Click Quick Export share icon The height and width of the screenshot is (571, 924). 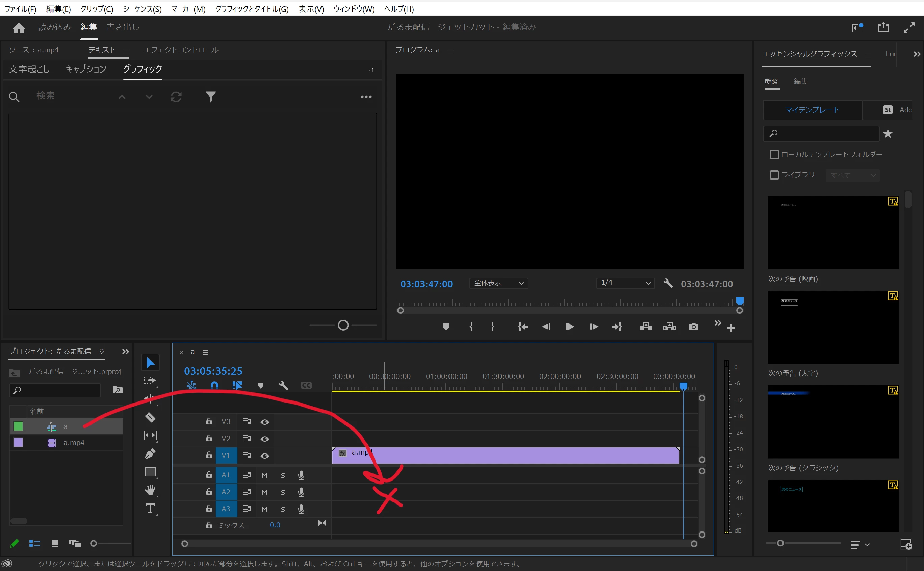pos(883,27)
